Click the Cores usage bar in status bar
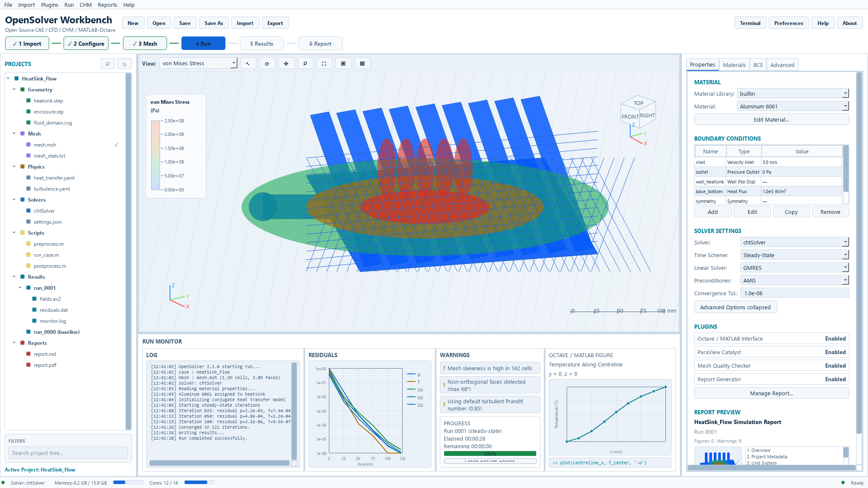Screen dimensions: 868x488 click(200, 482)
